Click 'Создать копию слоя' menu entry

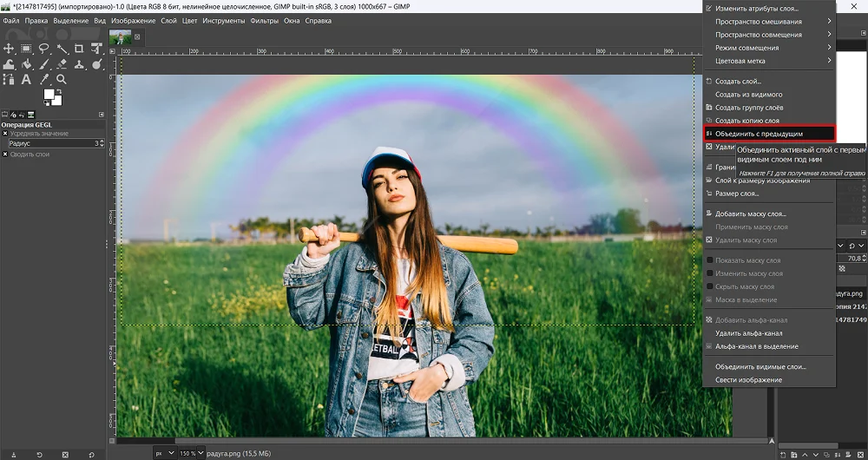click(x=769, y=120)
